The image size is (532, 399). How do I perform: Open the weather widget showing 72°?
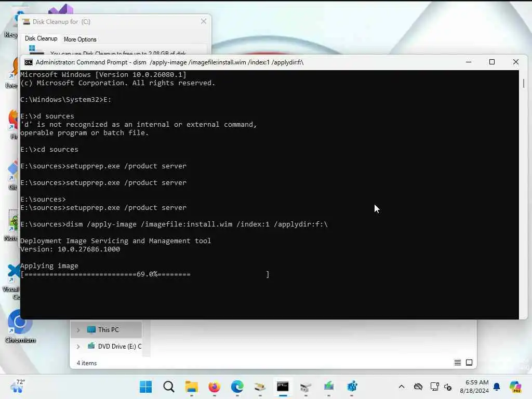pyautogui.click(x=17, y=386)
